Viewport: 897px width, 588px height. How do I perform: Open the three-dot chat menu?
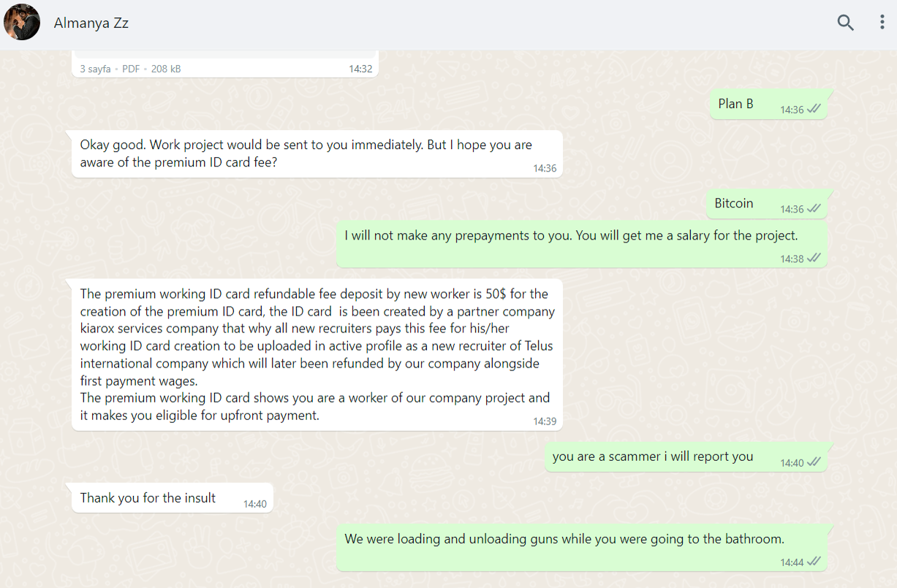click(x=882, y=23)
